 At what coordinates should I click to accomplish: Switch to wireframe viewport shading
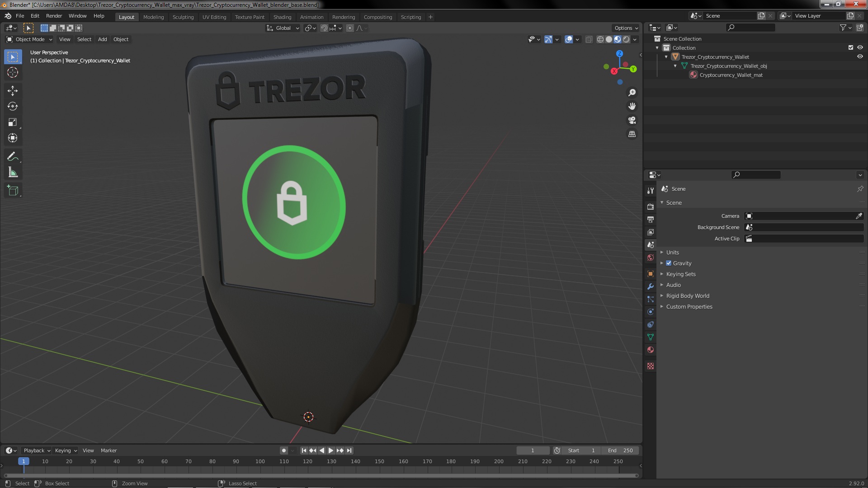click(x=600, y=39)
